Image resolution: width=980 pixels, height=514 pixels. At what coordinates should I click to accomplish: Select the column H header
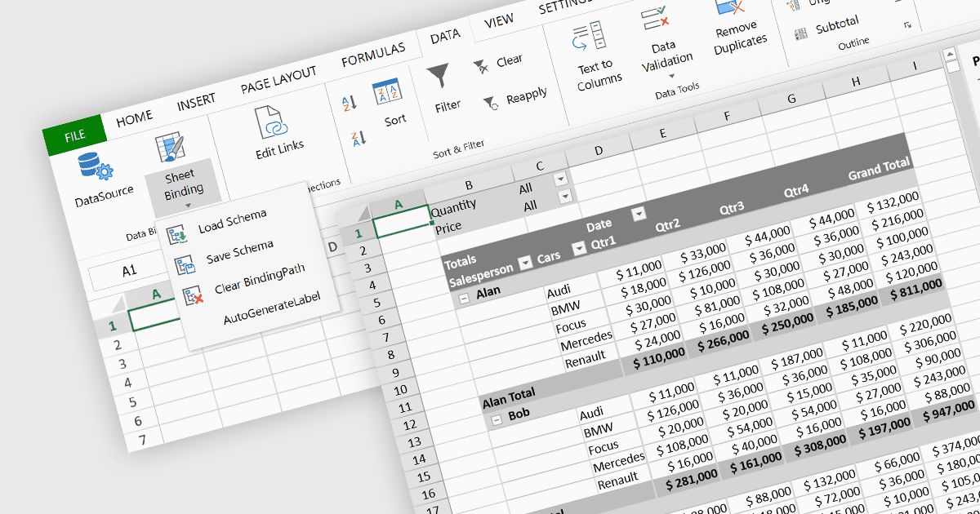(x=855, y=81)
